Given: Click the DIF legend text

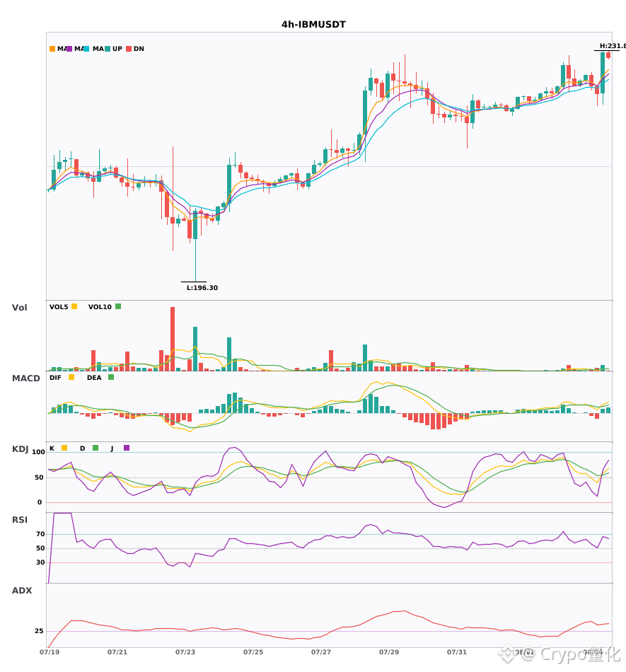Looking at the screenshot, I should tap(55, 378).
